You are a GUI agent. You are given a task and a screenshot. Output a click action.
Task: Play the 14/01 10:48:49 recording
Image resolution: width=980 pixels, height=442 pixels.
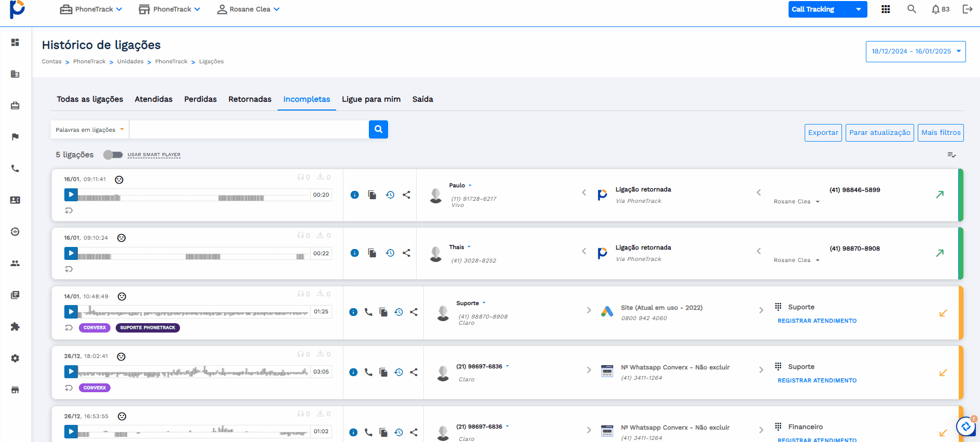coord(71,312)
